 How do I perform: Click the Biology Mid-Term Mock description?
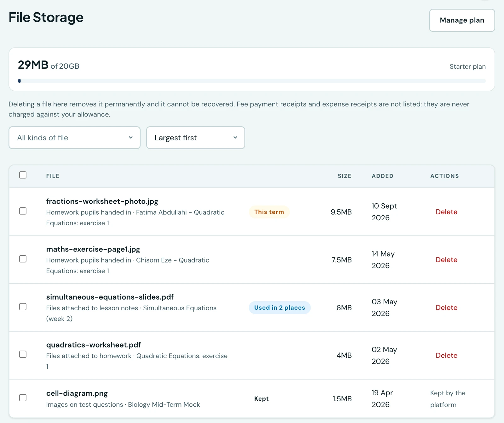(x=123, y=404)
